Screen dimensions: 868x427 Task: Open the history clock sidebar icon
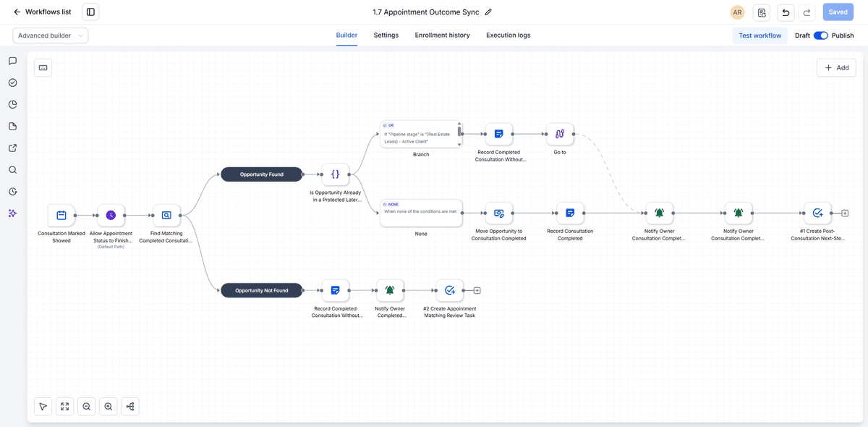point(12,192)
